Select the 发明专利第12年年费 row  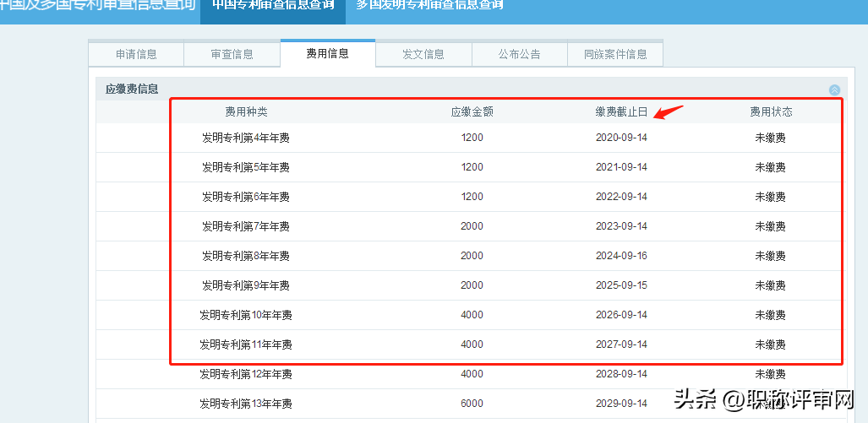point(246,374)
